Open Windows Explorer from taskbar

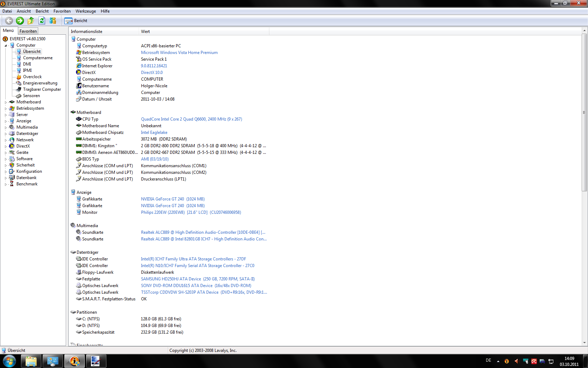pos(31,361)
